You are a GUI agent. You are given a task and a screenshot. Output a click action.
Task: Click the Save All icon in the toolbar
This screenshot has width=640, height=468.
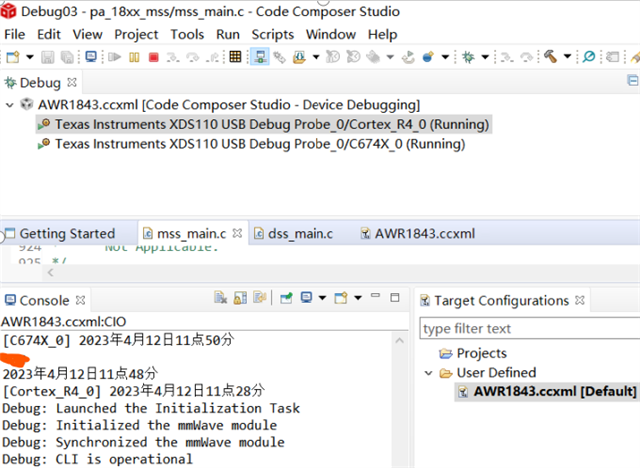pyautogui.click(x=67, y=57)
